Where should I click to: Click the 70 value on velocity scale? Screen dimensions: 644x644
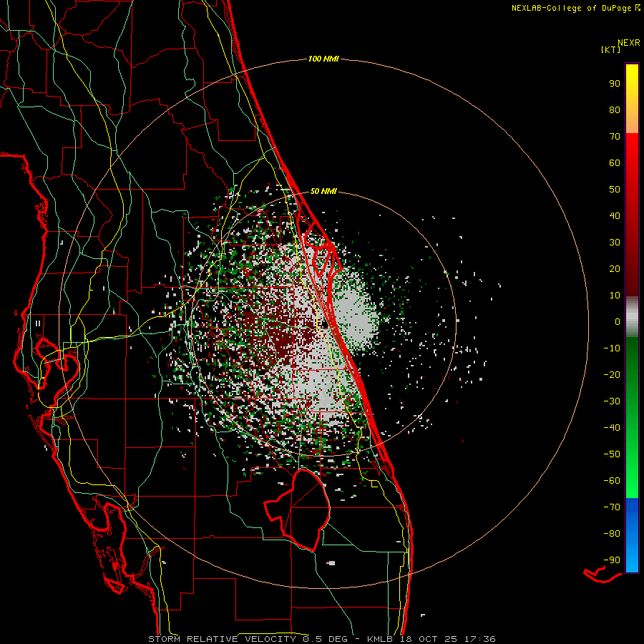point(615,137)
